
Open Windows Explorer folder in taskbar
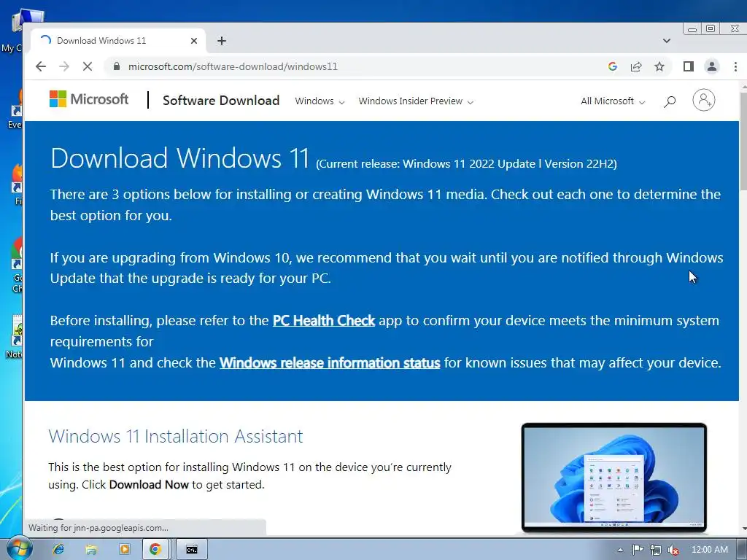point(91,549)
